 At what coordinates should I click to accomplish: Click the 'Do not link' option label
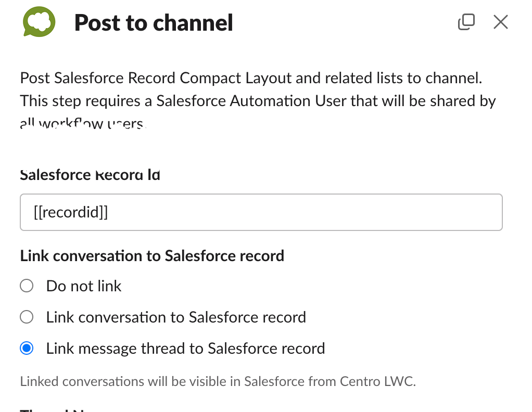(x=84, y=286)
